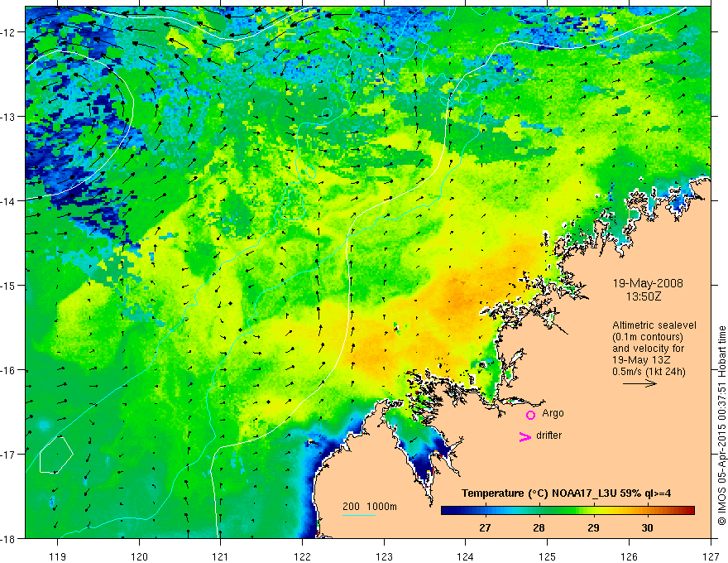Viewport: 728px width, 563px height.
Task: Click the cyan 200m isobath legend line
Action: click(359, 515)
